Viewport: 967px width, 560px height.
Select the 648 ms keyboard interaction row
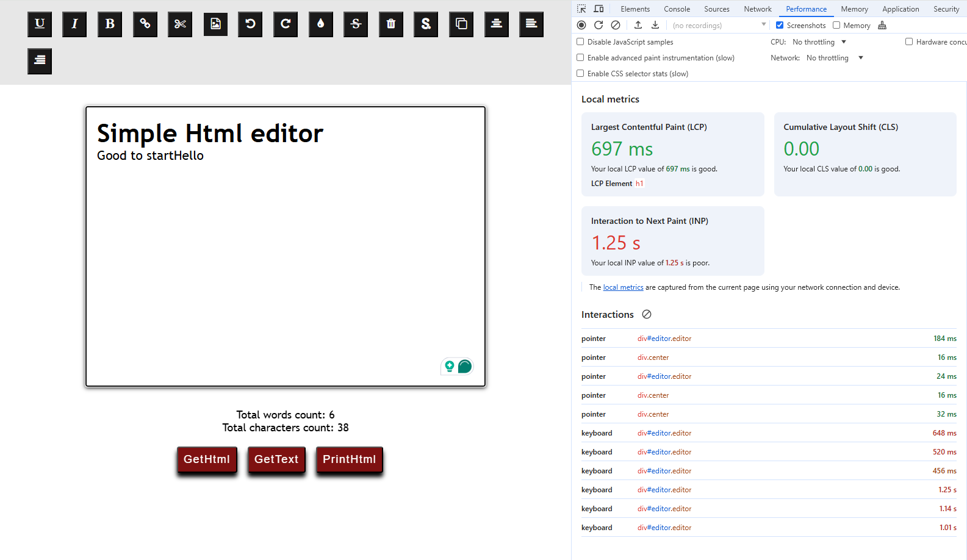click(x=769, y=433)
